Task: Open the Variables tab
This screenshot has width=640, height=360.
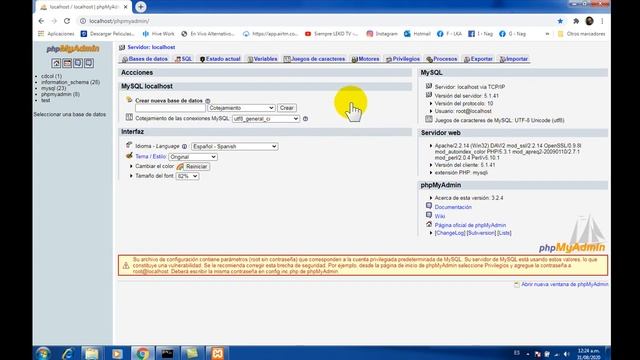Action: (x=262, y=59)
